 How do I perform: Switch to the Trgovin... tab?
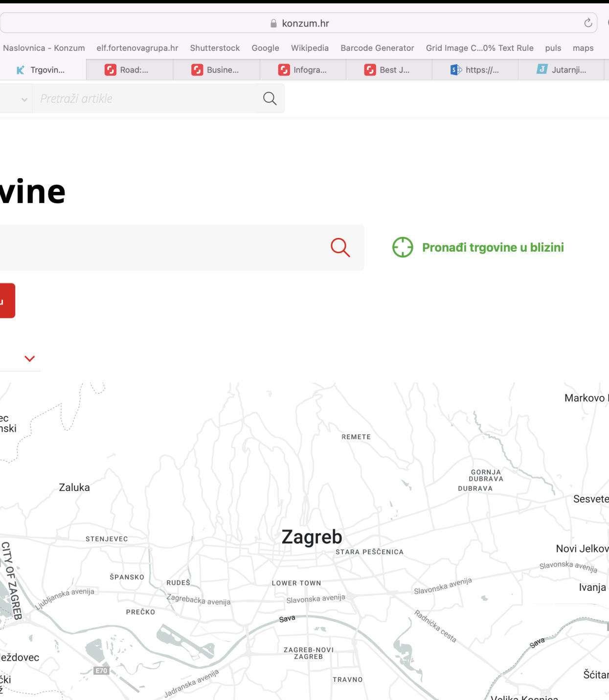point(43,70)
